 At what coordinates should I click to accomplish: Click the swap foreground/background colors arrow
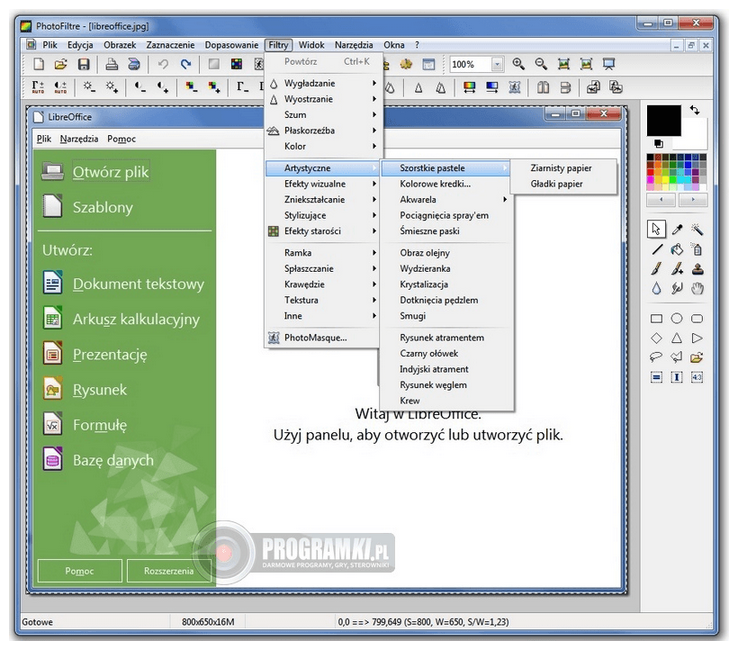click(695, 110)
